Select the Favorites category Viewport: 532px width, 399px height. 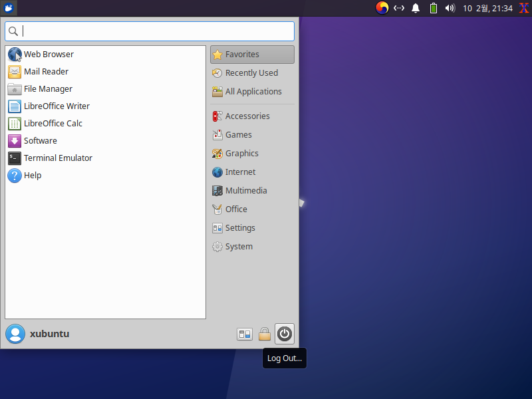pyautogui.click(x=252, y=55)
